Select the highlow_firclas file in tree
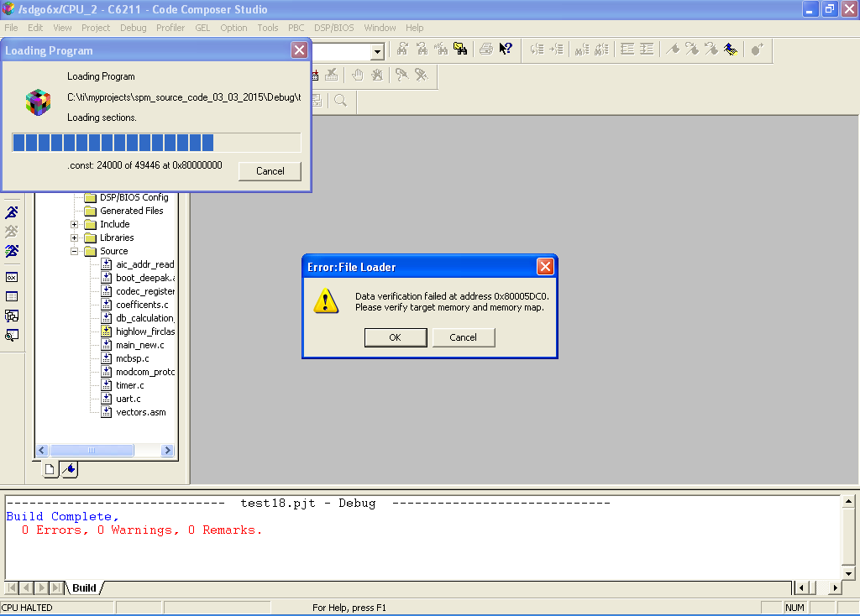 pos(145,331)
